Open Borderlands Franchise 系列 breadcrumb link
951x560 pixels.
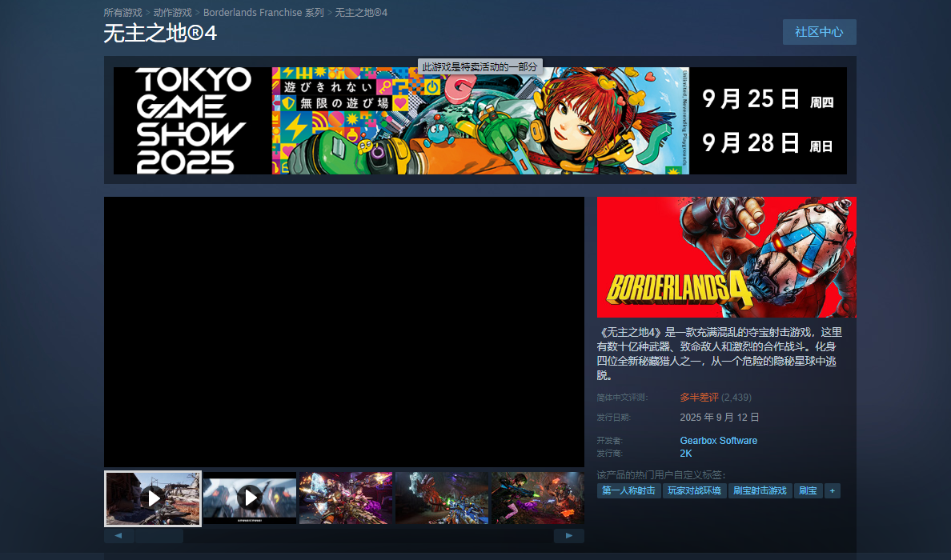pos(263,12)
